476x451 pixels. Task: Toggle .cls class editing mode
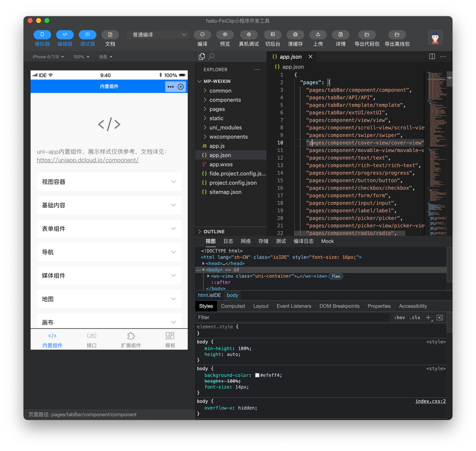415,317
